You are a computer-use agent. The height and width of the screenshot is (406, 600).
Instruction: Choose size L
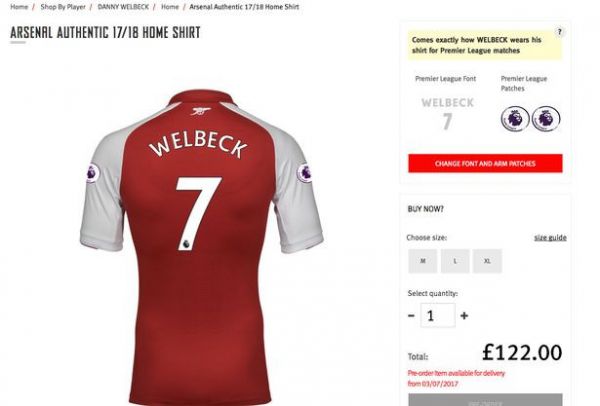click(454, 262)
